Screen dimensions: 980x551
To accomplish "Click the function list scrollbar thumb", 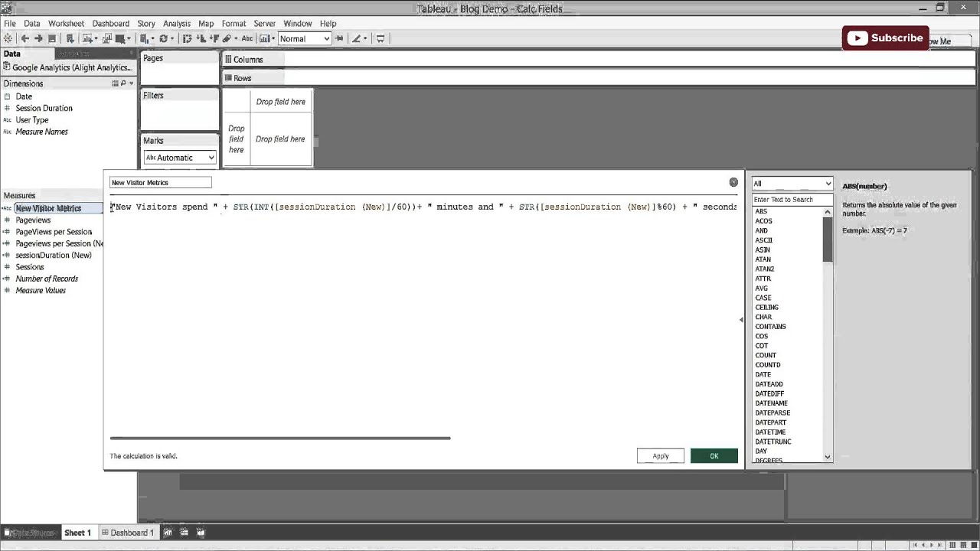I will coord(828,239).
